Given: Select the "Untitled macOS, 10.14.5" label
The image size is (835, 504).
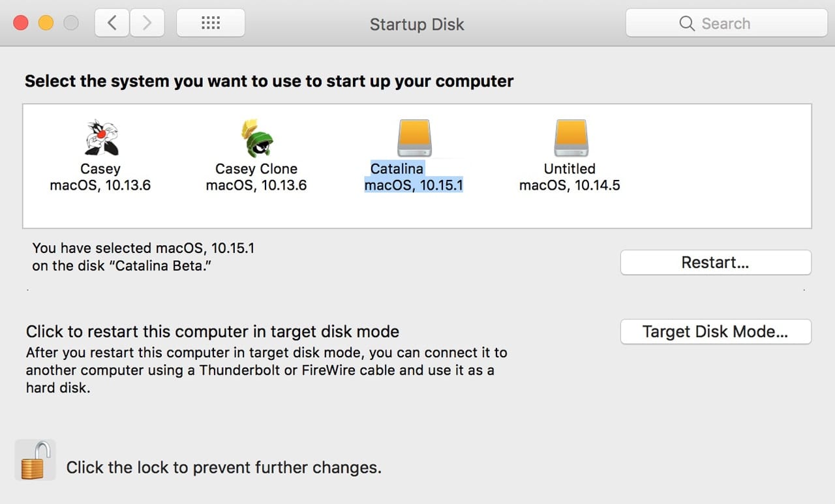Looking at the screenshot, I should 569,177.
